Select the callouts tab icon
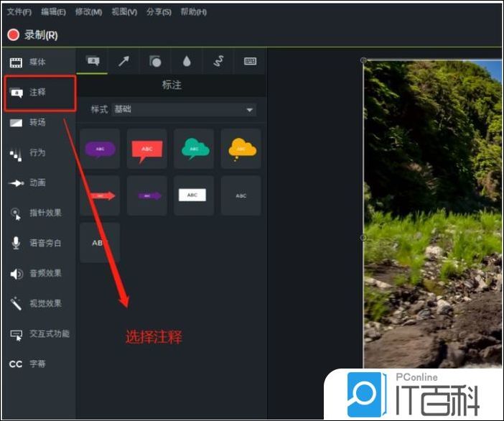Image resolution: width=504 pixels, height=421 pixels. click(x=93, y=61)
